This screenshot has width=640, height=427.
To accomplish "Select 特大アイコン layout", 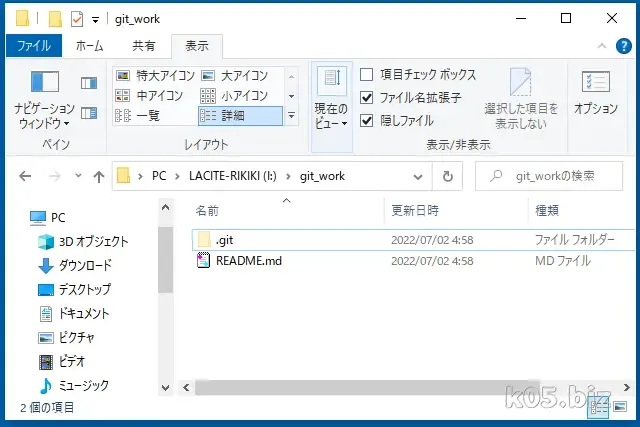I will pyautogui.click(x=155, y=76).
